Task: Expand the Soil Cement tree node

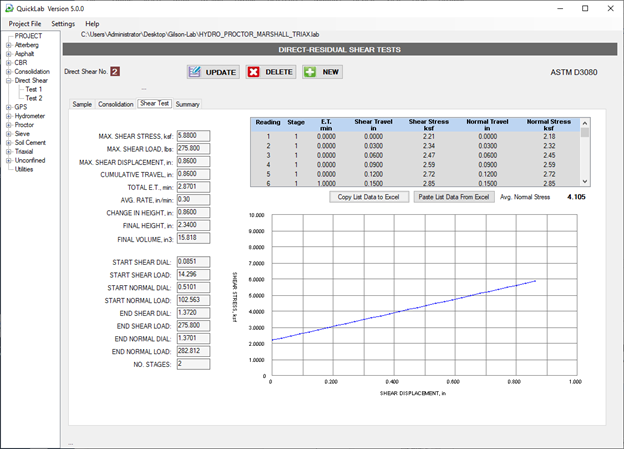Action: click(8, 143)
